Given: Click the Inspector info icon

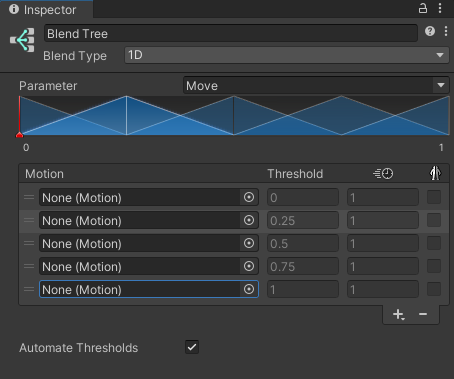Looking at the screenshot, I should [14, 9].
